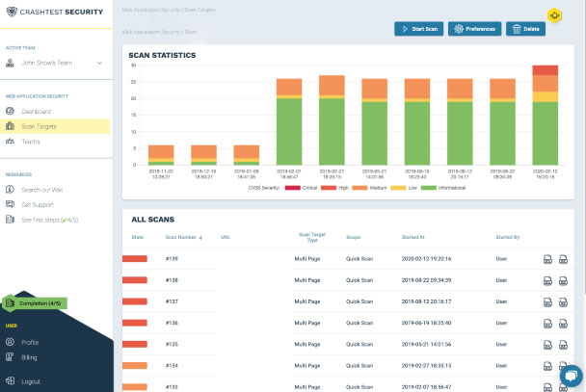
Task: Click the Get Support chat icon
Action: [x=10, y=204]
